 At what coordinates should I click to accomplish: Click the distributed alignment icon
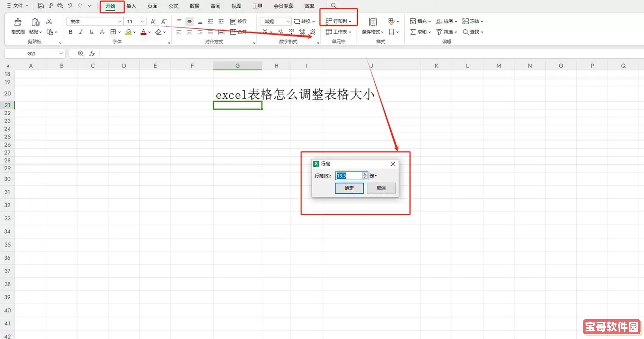(x=221, y=32)
